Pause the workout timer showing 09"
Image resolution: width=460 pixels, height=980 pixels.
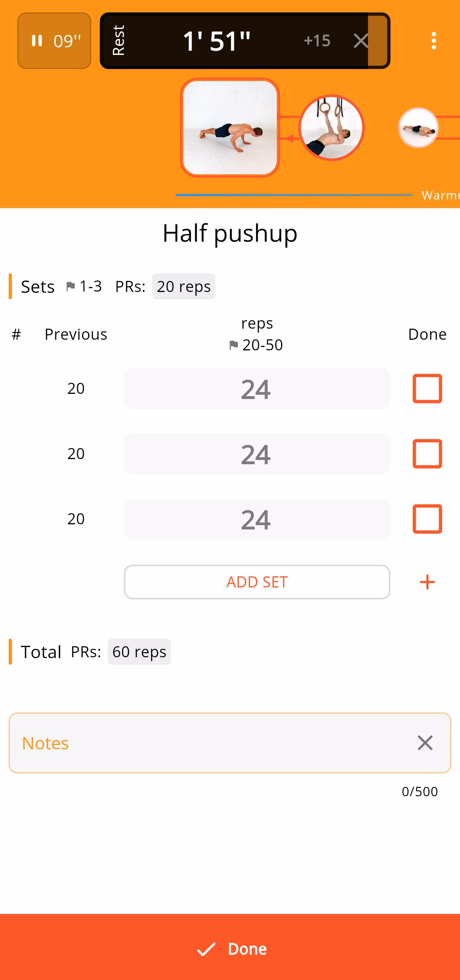tap(54, 41)
